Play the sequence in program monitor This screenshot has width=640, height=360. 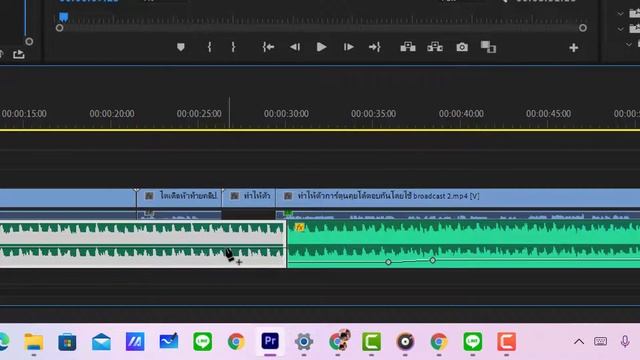tap(321, 47)
